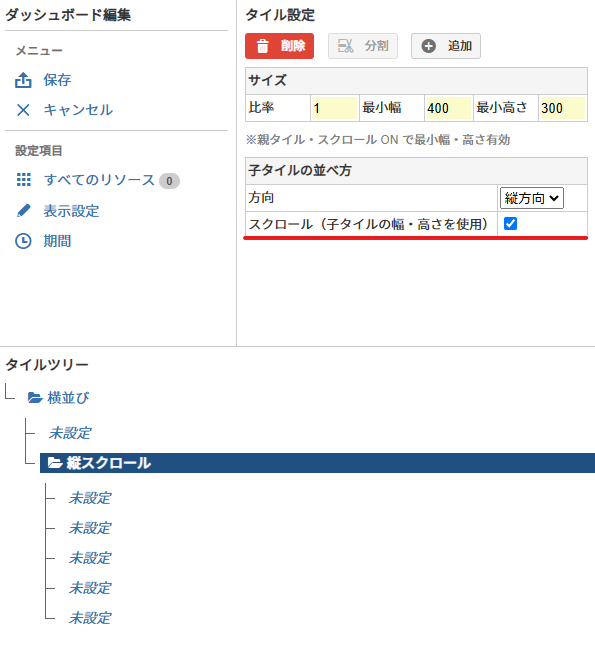Select first 未設定 under 縦スクロール
The height and width of the screenshot is (653, 595).
(x=90, y=498)
